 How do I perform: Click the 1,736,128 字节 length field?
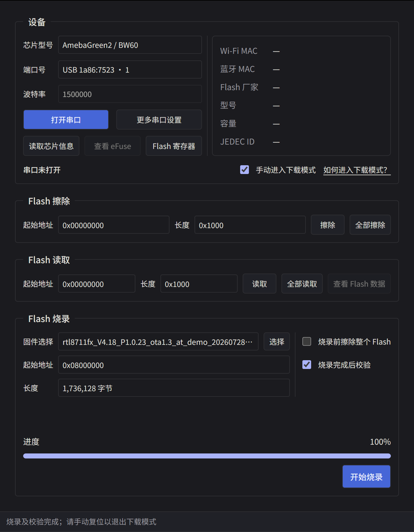pyautogui.click(x=174, y=388)
